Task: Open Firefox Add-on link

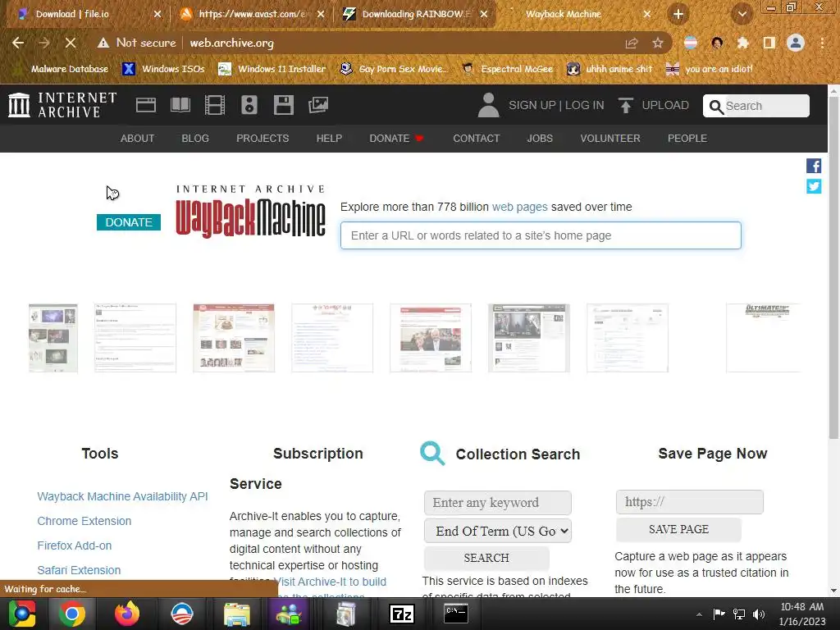Action: [75, 546]
